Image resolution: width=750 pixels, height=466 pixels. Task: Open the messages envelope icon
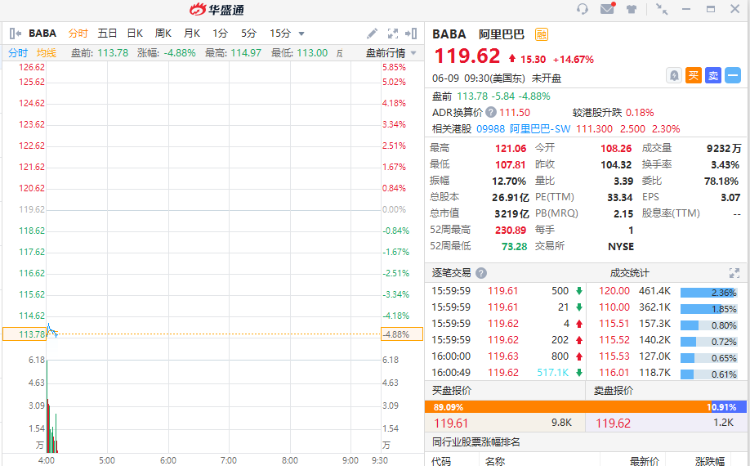(607, 9)
